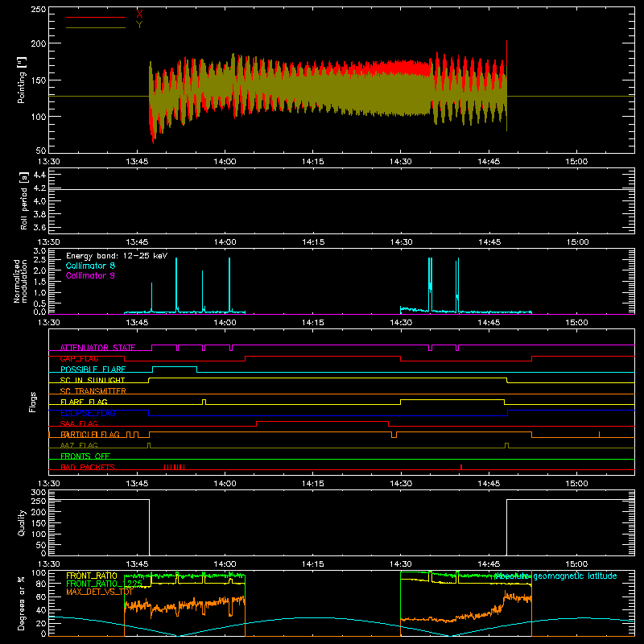Image resolution: width=644 pixels, height=644 pixels.
Task: Click the blue 'ECLIPSE_FLAG' label
Action: [88, 413]
